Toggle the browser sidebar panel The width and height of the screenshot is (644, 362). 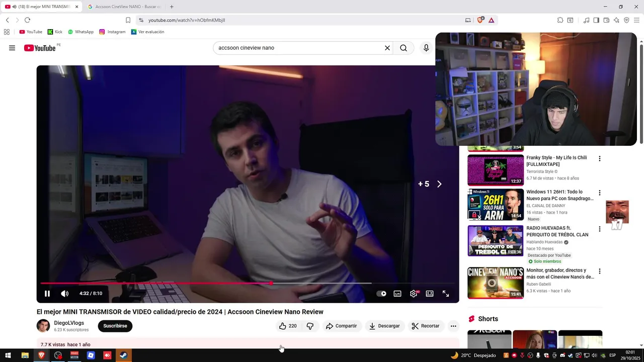coord(596,20)
